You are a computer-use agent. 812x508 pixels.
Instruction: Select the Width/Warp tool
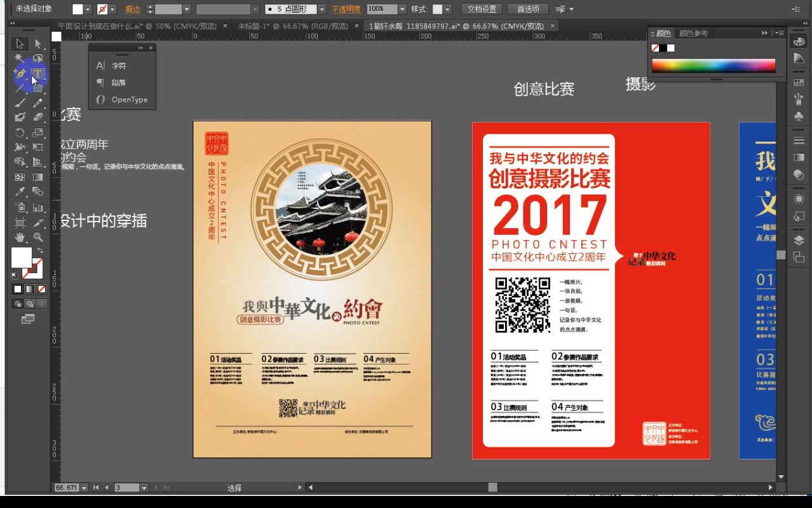(x=20, y=147)
